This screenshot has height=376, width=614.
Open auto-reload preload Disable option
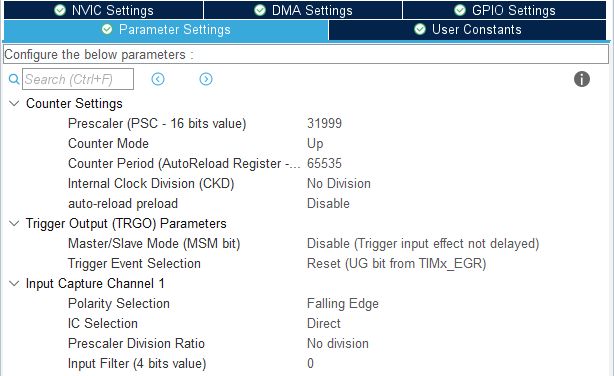tap(328, 203)
